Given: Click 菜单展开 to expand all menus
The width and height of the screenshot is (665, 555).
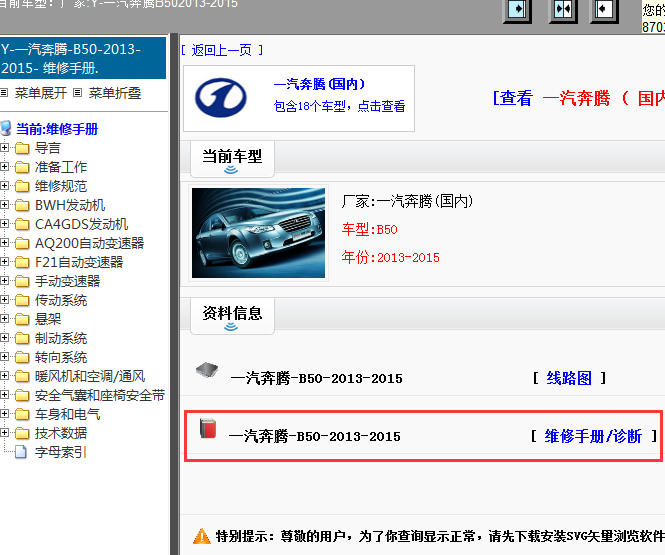Looking at the screenshot, I should coord(41,93).
